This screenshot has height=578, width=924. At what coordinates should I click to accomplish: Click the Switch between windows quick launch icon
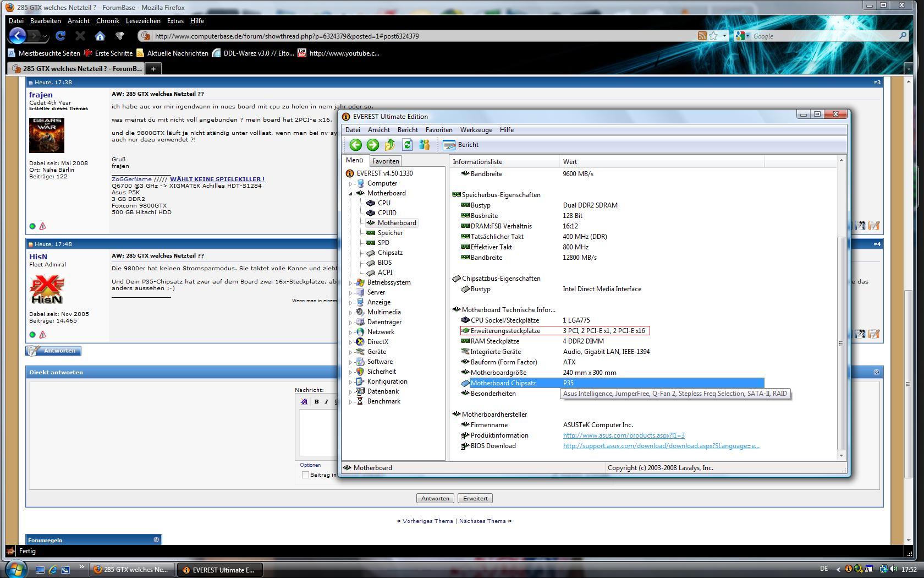tap(65, 570)
